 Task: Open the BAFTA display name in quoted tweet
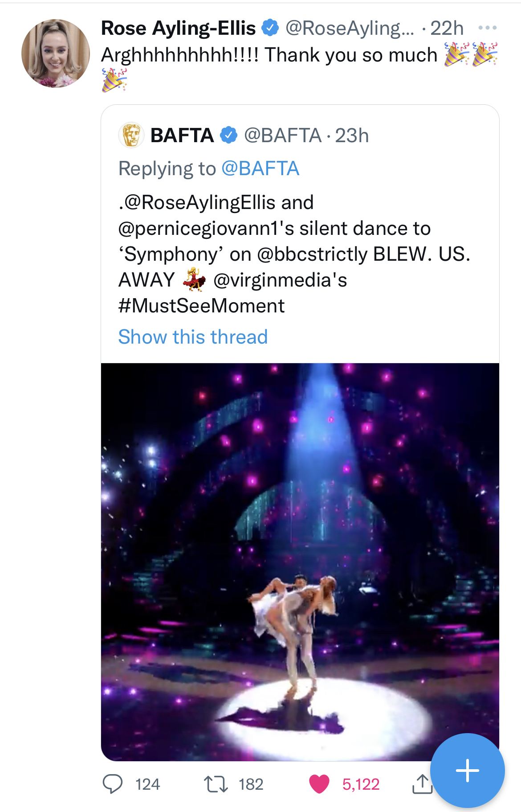[x=182, y=135]
